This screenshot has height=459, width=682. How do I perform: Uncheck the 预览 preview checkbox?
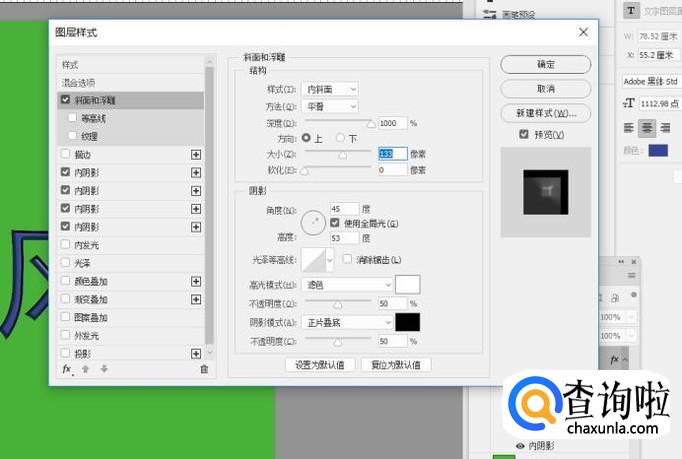[x=524, y=134]
